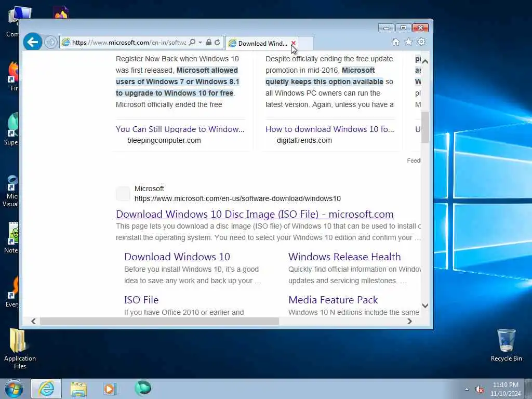Select the Firefox desktop shortcut icon
Viewport: 532px width, 399px height.
click(x=13, y=76)
